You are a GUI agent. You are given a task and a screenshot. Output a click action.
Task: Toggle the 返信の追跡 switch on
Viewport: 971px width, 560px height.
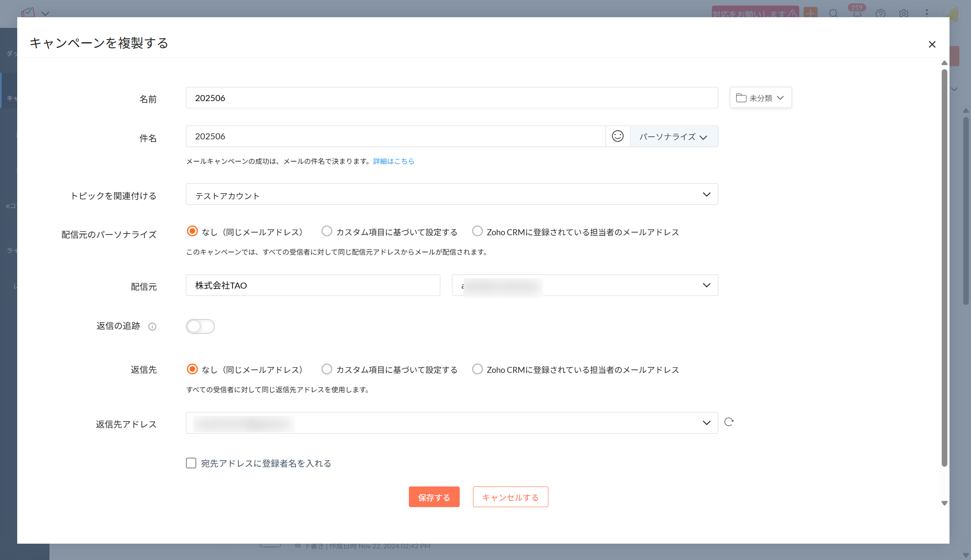tap(200, 326)
